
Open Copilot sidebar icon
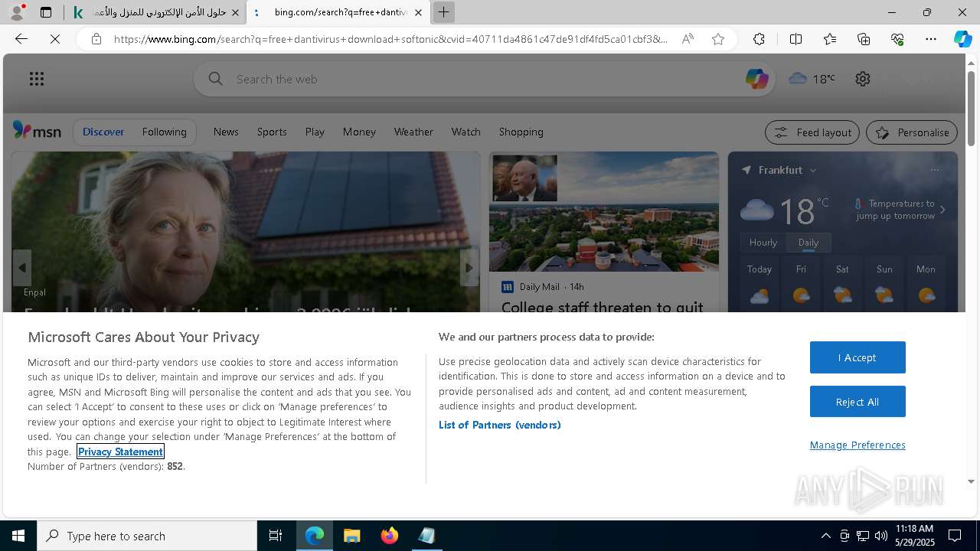pos(962,39)
